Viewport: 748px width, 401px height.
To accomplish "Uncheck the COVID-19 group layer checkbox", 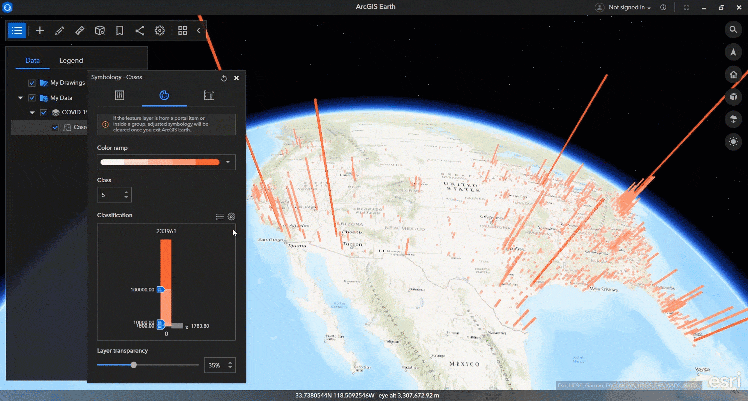I will coord(43,113).
